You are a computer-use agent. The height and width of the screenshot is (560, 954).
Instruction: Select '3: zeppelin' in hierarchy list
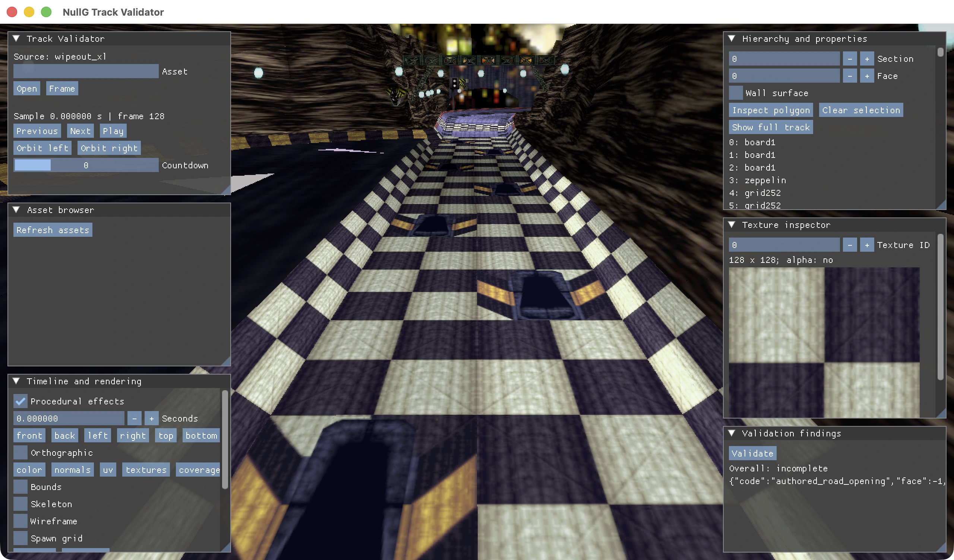(758, 180)
